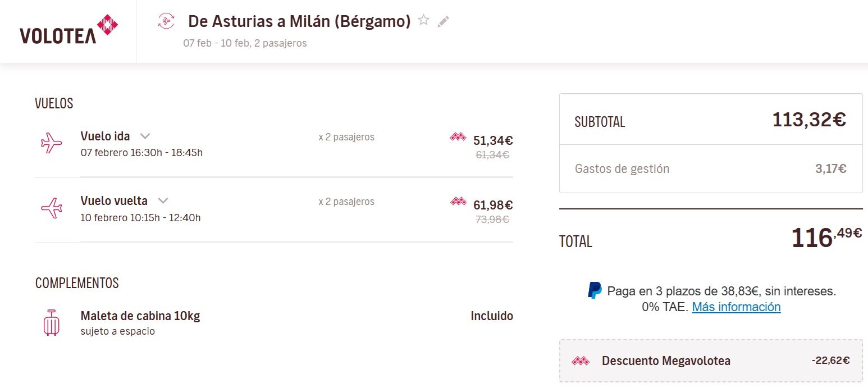
Task: Click the Gastos de gestión row
Action: tap(622, 168)
